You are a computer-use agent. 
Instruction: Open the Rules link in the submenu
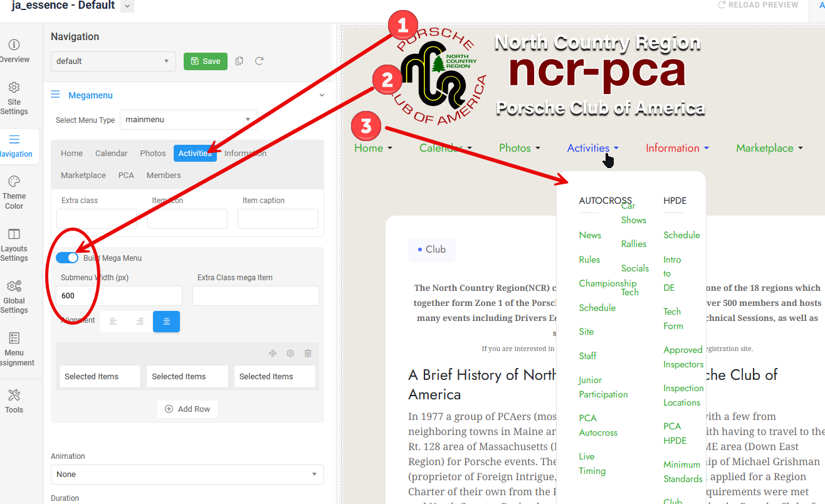589,260
